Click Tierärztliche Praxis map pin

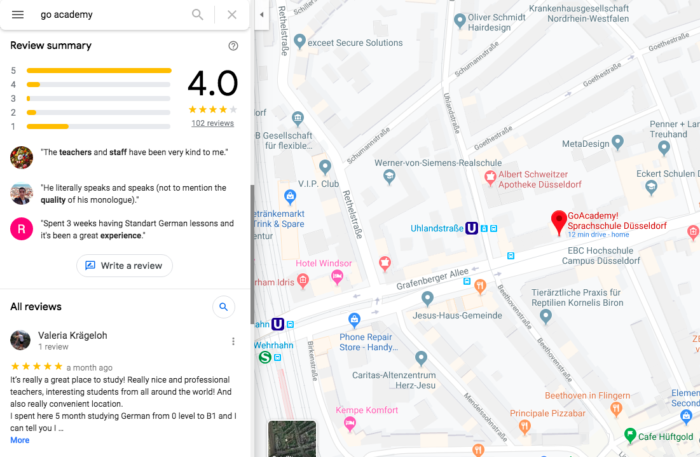pos(546,317)
